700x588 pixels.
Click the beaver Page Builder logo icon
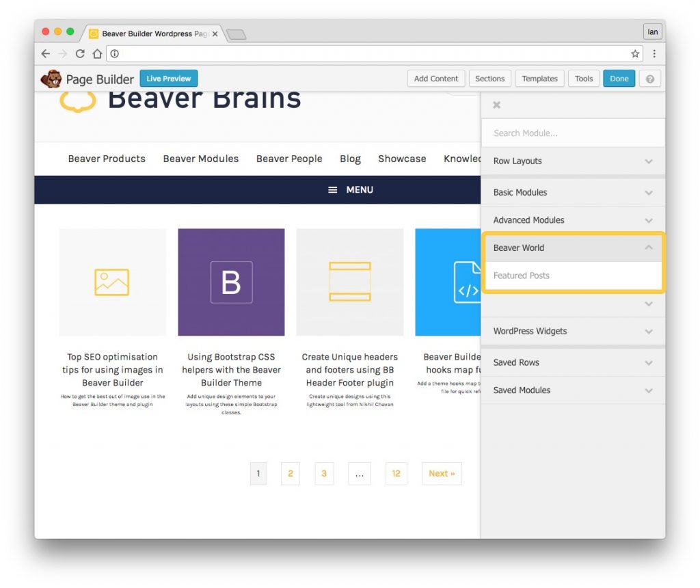pyautogui.click(x=51, y=79)
